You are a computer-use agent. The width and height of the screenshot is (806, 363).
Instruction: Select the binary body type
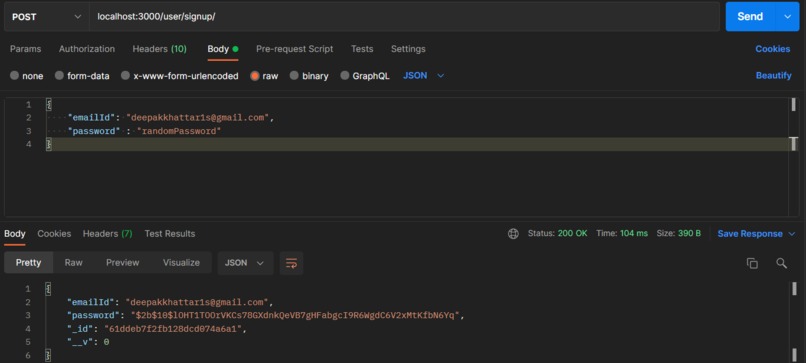294,76
